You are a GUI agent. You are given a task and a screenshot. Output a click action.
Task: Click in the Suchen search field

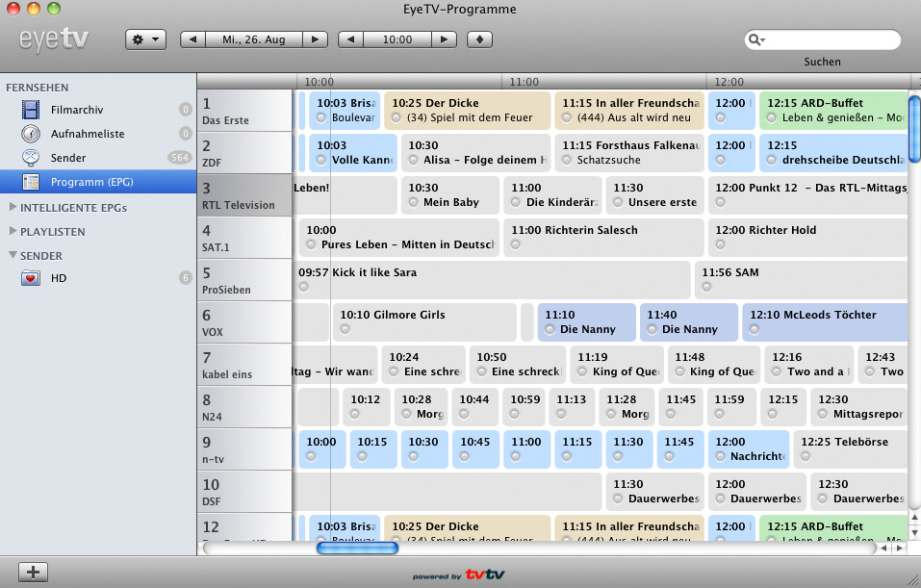pos(822,39)
